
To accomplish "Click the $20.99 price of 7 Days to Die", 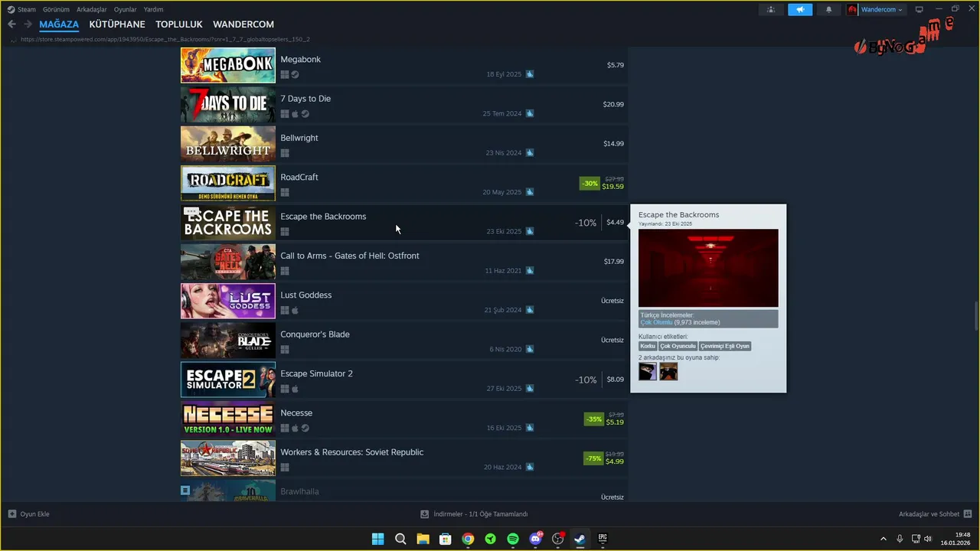I will [x=613, y=104].
